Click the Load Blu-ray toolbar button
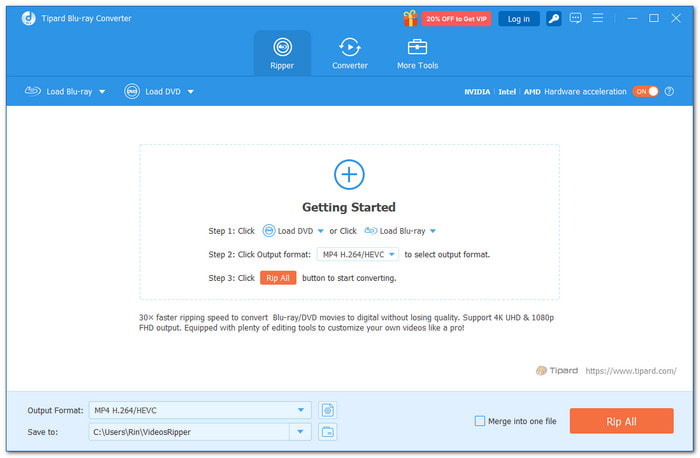 [x=58, y=92]
